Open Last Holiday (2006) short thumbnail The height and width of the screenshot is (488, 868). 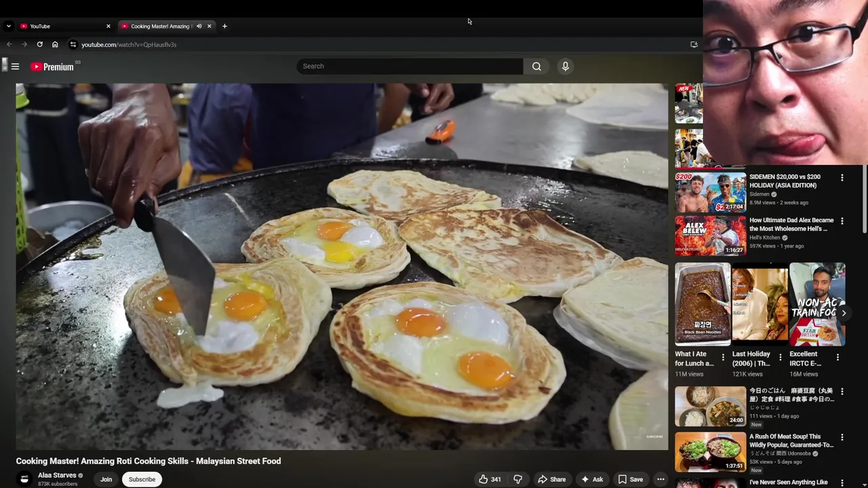(759, 304)
